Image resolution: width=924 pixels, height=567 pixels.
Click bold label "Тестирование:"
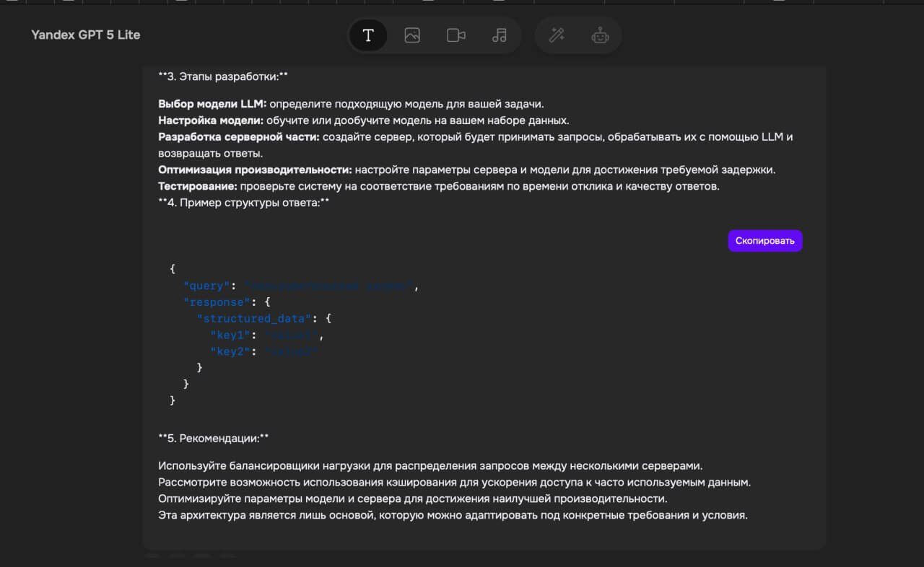198,186
